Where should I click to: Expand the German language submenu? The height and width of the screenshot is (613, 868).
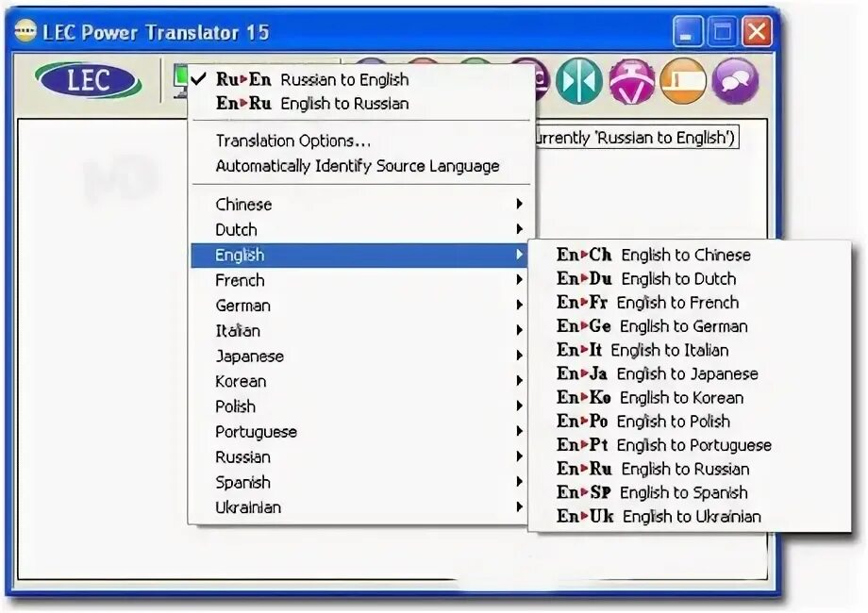coord(360,306)
